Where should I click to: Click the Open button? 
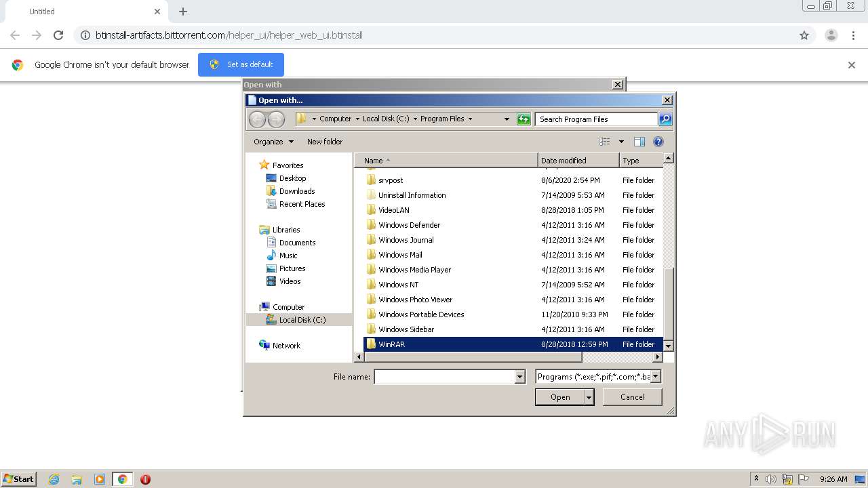[x=560, y=397]
